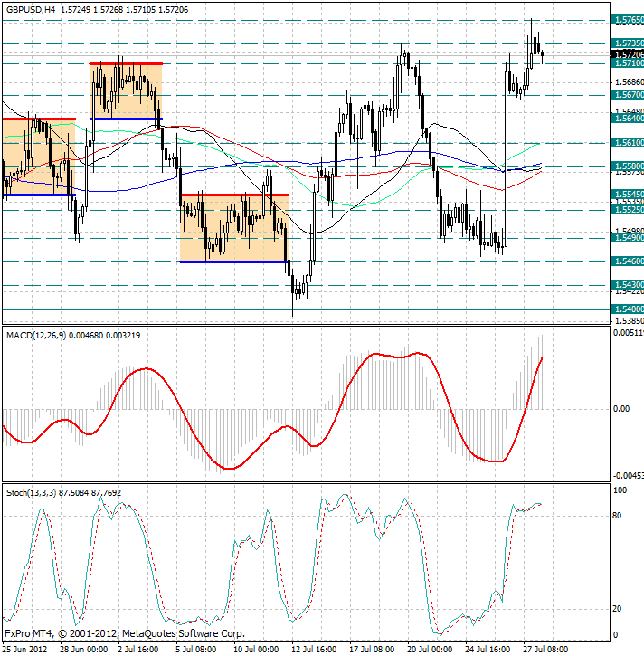Viewport: 644px width, 656px height.
Task: Click the 5 Jul 08:00 date label
Action: [x=197, y=650]
